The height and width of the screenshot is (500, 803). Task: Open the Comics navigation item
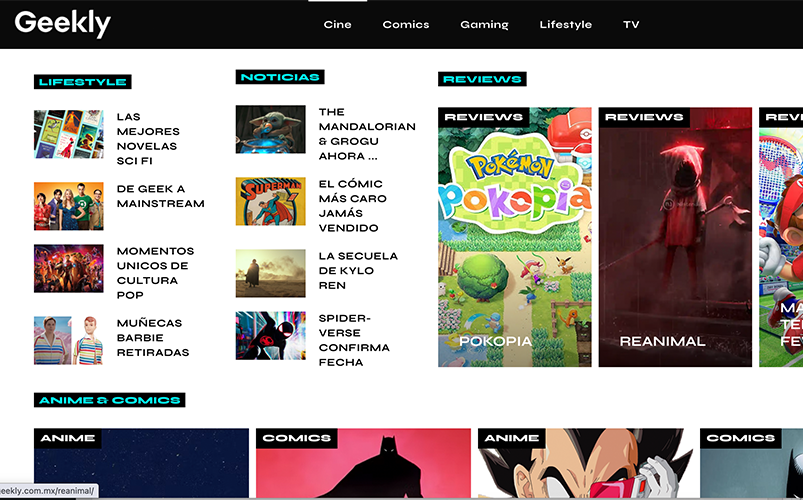[x=405, y=25]
